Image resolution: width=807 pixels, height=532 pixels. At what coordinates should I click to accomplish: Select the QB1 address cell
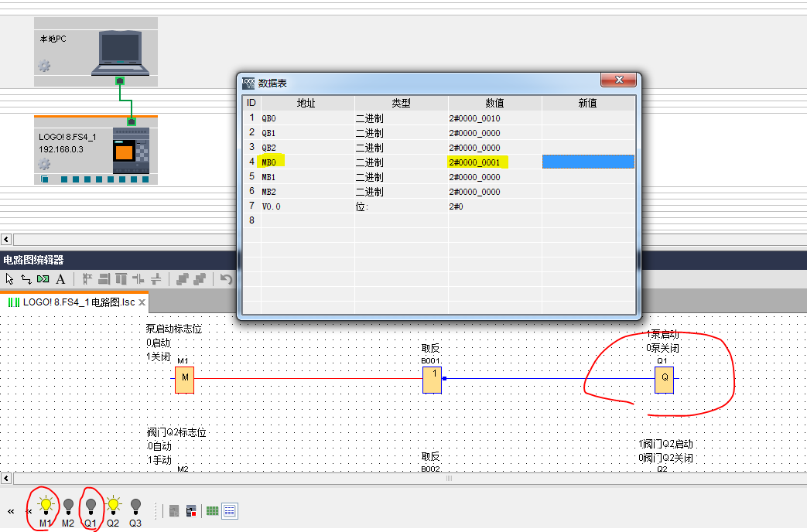[x=307, y=133]
